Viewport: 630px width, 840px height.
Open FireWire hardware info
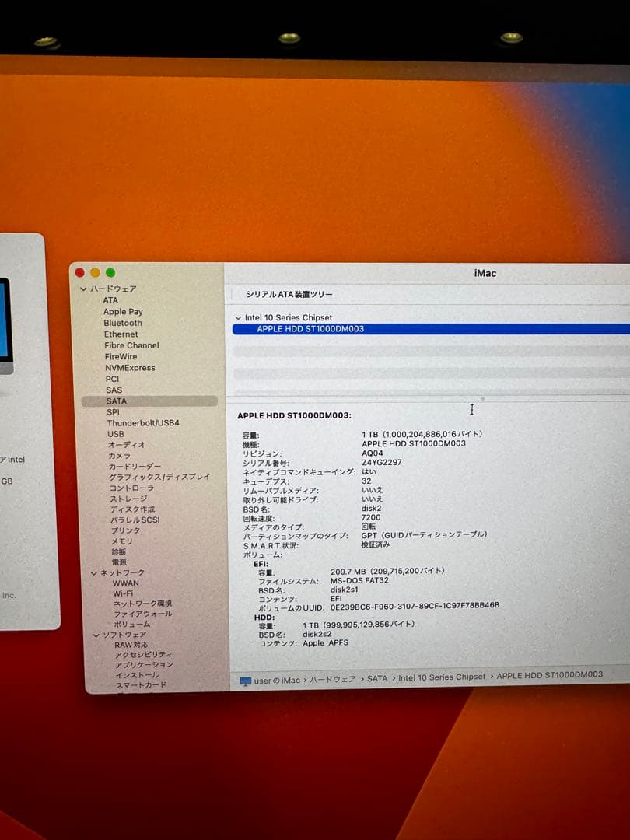(x=121, y=357)
